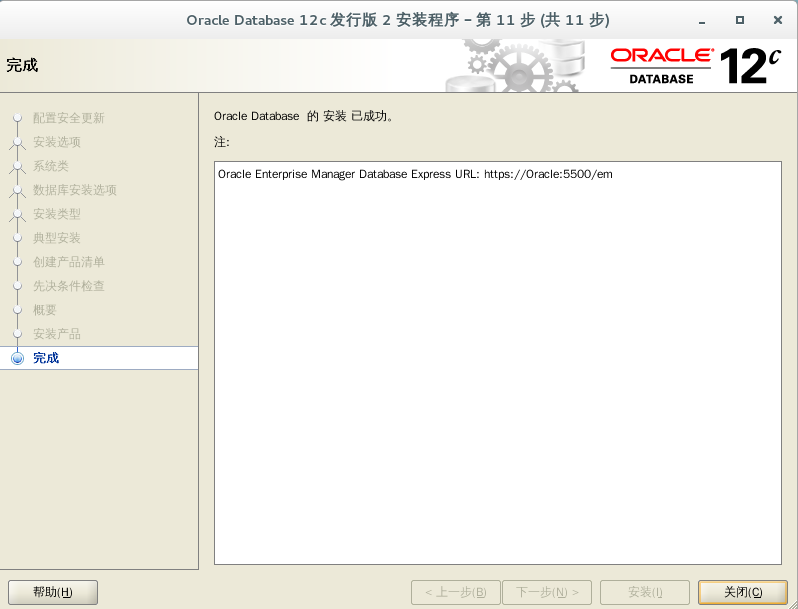Click the installer window title text
Image resolution: width=798 pixels, height=609 pixels.
coord(398,20)
